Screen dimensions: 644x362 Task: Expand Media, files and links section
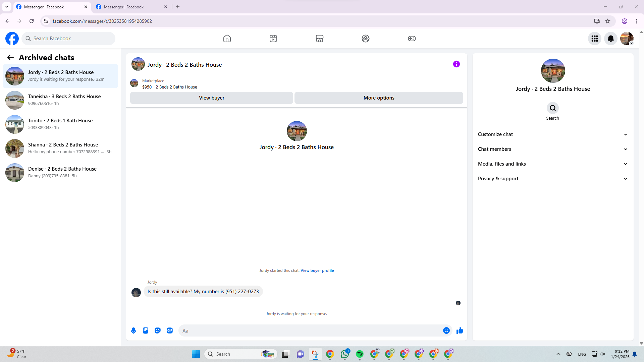coord(552,164)
